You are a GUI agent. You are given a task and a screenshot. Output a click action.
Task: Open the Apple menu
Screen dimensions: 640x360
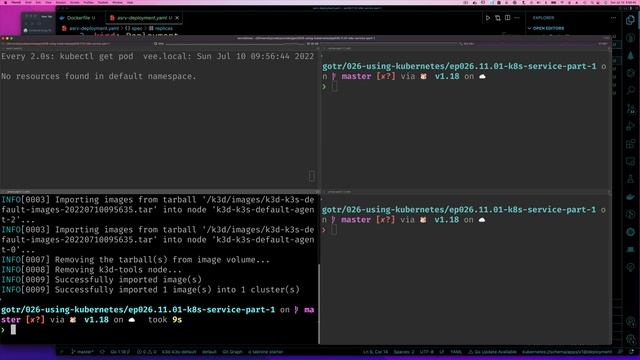[5, 2]
